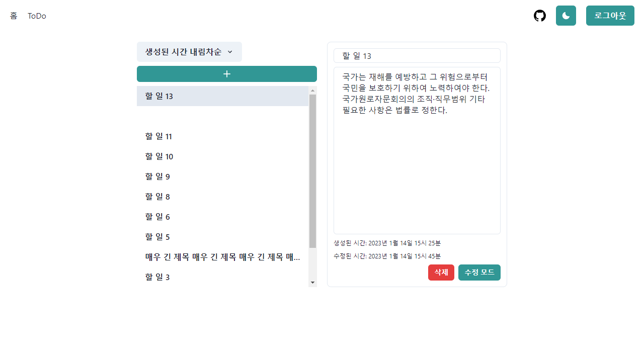Click the list scrollbar down arrow

pyautogui.click(x=313, y=283)
